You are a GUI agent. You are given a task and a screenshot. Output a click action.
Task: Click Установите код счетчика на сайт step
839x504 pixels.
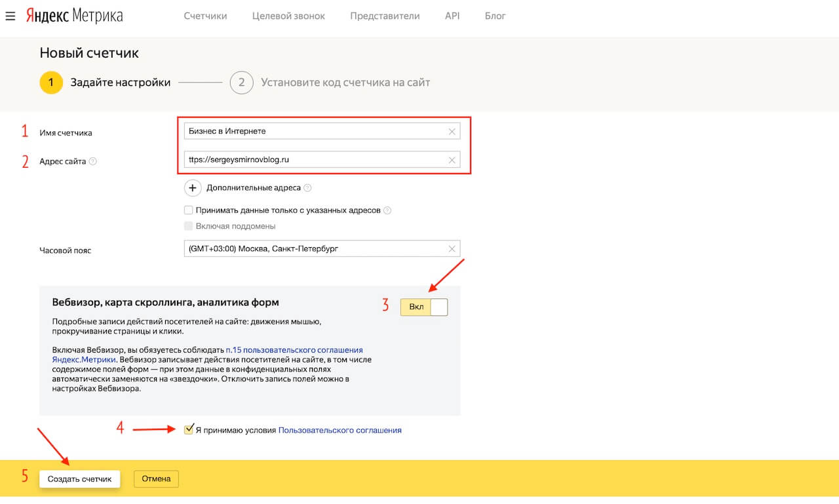click(x=345, y=83)
